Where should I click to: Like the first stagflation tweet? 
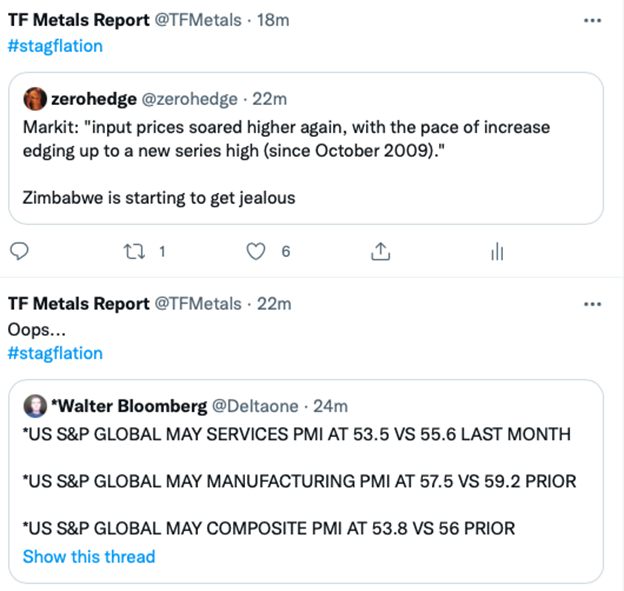pyautogui.click(x=255, y=252)
